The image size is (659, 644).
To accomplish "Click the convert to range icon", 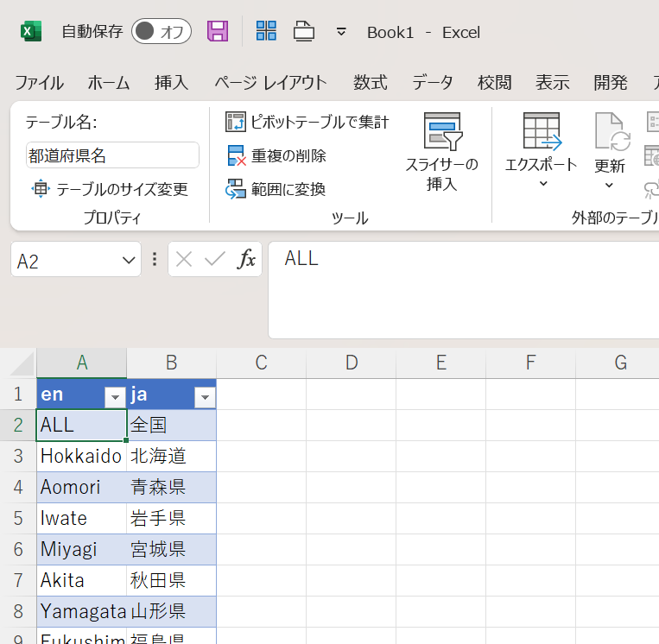I will [235, 189].
